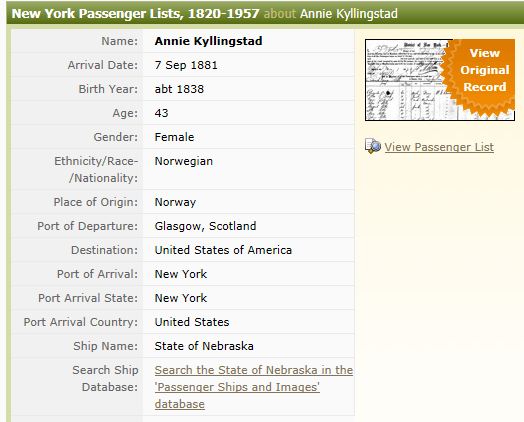Click the Age value 43
Image resolution: width=524 pixels, height=422 pixels.
[161, 113]
